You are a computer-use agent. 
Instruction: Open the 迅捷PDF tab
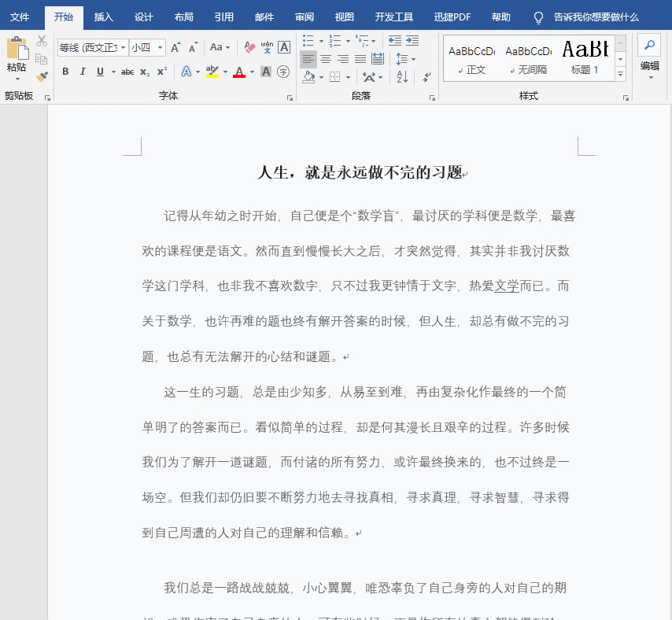(x=452, y=17)
